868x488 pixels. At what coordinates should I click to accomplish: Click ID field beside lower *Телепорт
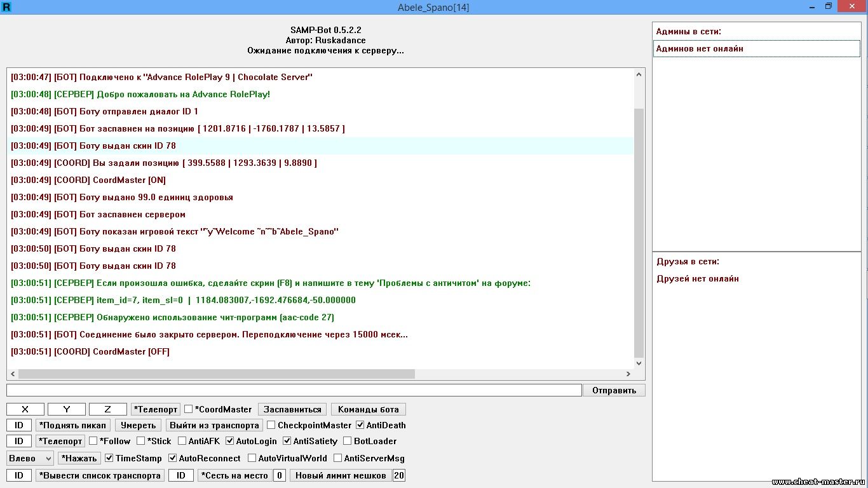point(19,441)
